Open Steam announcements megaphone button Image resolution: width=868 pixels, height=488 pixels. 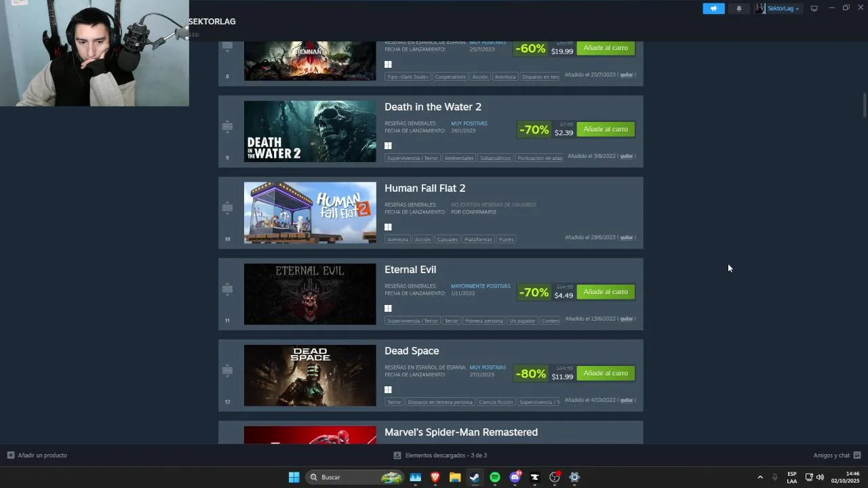(x=713, y=8)
